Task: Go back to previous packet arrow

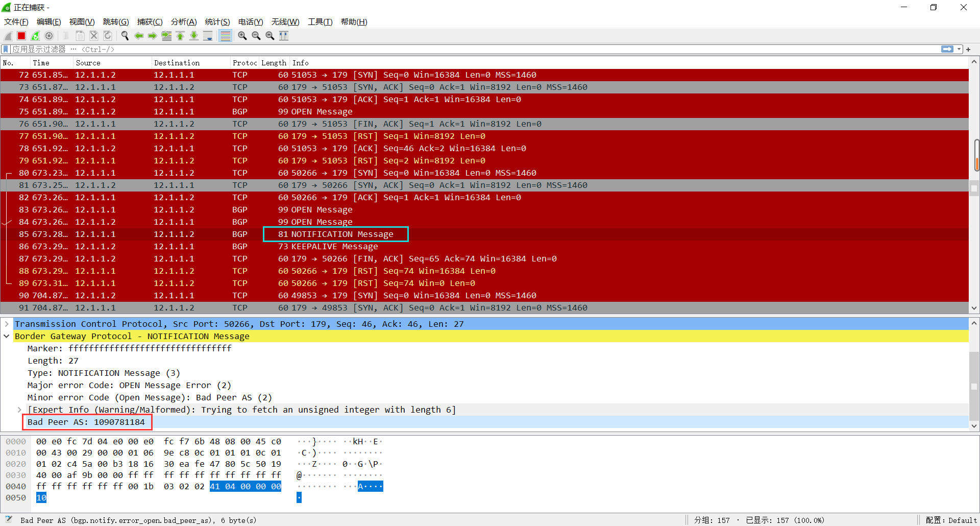Action: click(x=139, y=36)
